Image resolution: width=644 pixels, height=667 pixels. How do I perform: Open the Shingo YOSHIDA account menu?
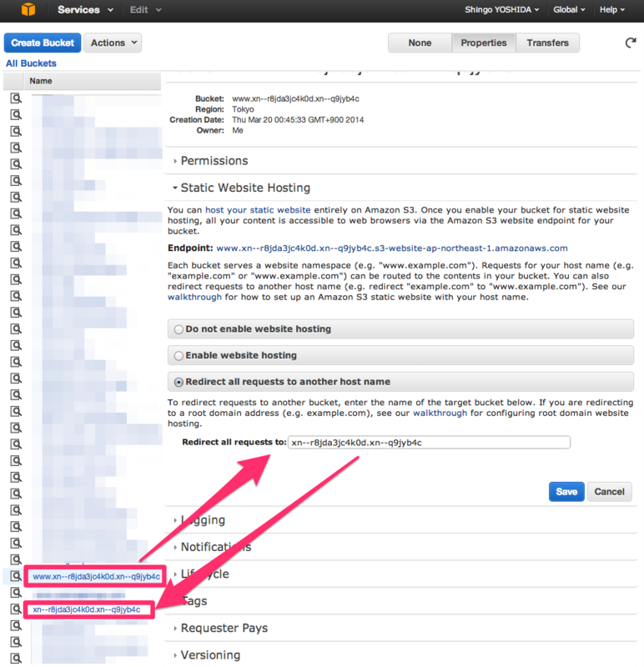click(502, 10)
